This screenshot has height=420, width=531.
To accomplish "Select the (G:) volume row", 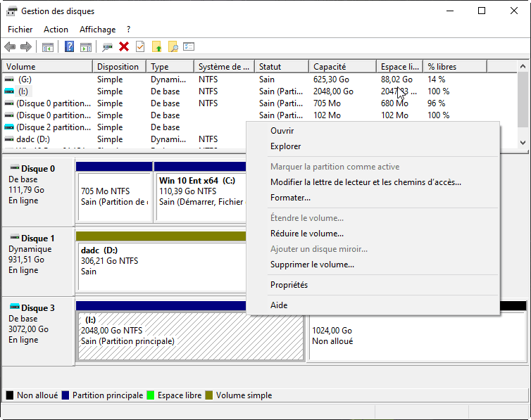I will (25, 79).
